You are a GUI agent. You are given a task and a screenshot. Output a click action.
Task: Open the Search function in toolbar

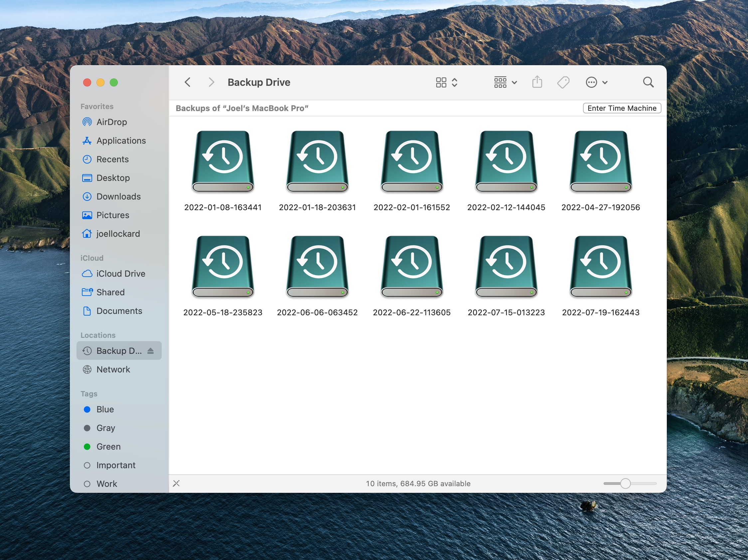pyautogui.click(x=648, y=82)
